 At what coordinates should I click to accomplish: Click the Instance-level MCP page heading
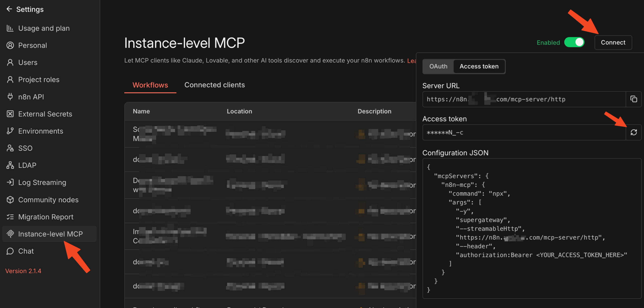pyautogui.click(x=184, y=43)
